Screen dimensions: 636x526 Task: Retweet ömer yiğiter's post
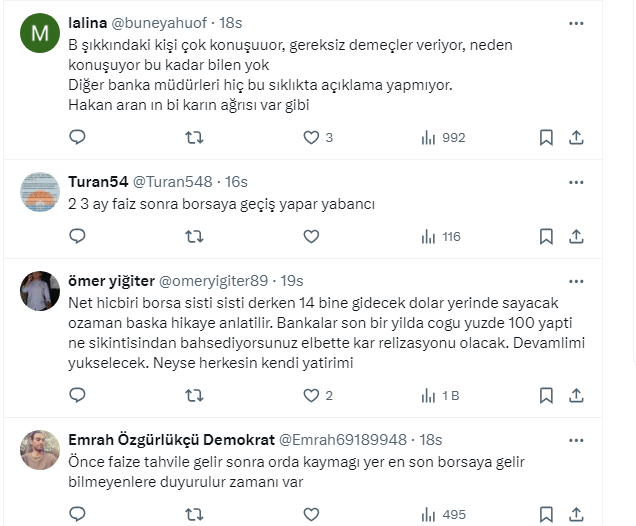click(195, 395)
